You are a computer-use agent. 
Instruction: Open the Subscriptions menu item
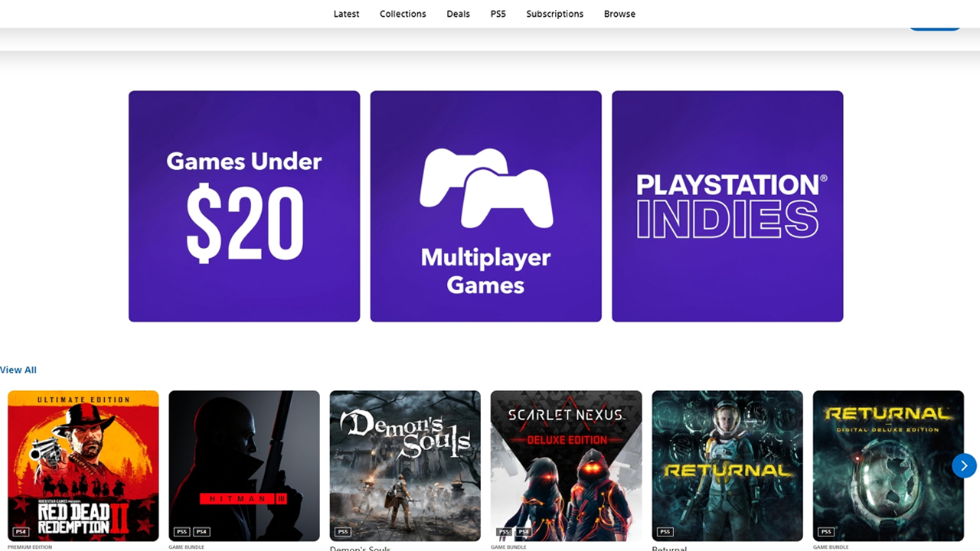pyautogui.click(x=554, y=14)
